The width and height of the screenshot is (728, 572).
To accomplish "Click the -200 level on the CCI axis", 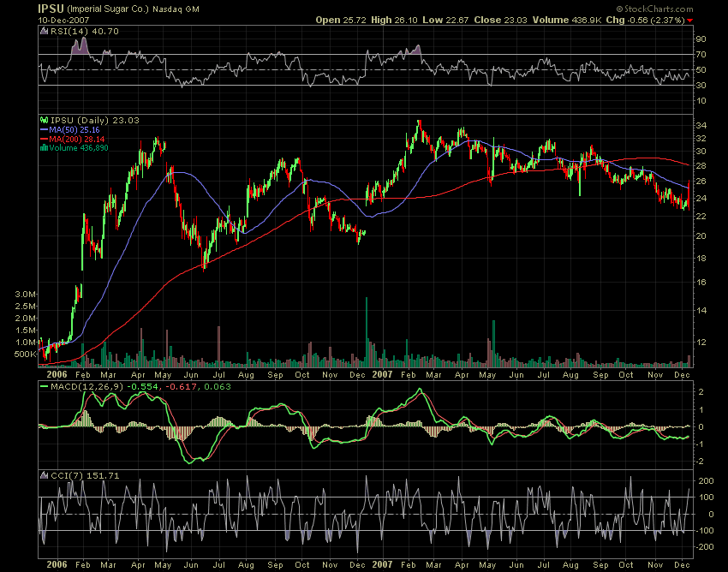I will click(704, 547).
